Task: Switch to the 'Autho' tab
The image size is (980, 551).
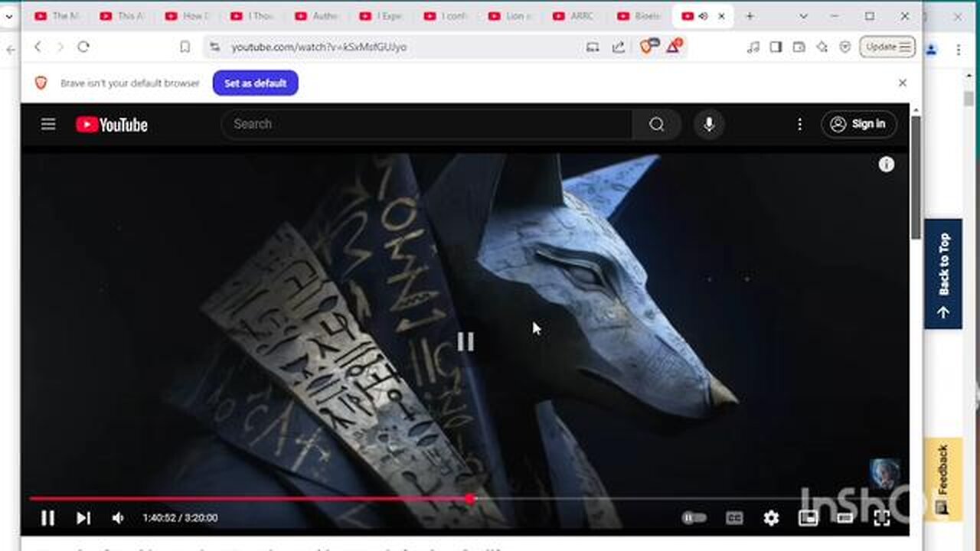Action: tap(318, 16)
